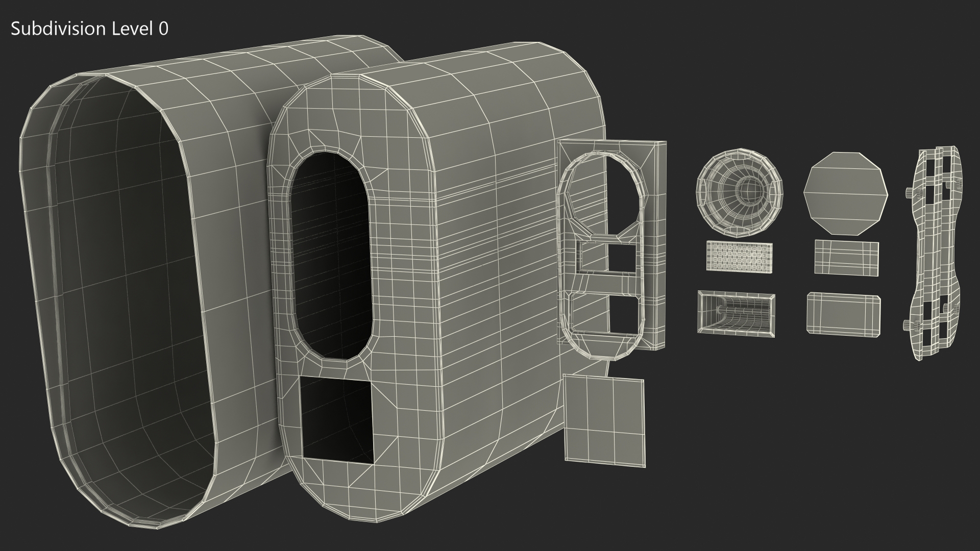Select the octagonal flat cap mesh
980x551 pixels.
[846, 193]
